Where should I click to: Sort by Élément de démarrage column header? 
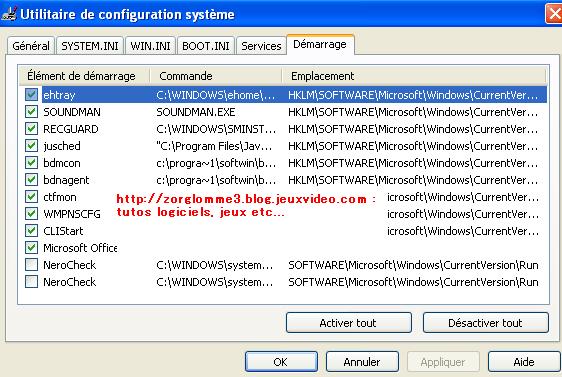coord(84,76)
